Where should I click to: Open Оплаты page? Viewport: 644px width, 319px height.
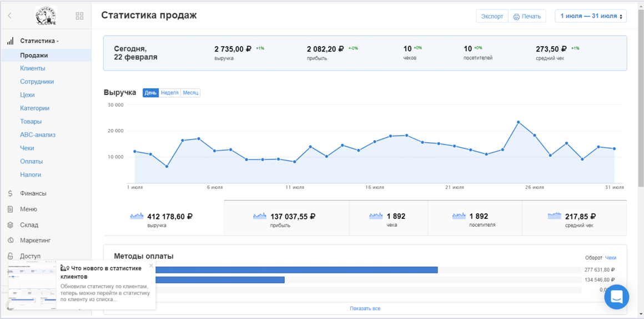[31, 161]
